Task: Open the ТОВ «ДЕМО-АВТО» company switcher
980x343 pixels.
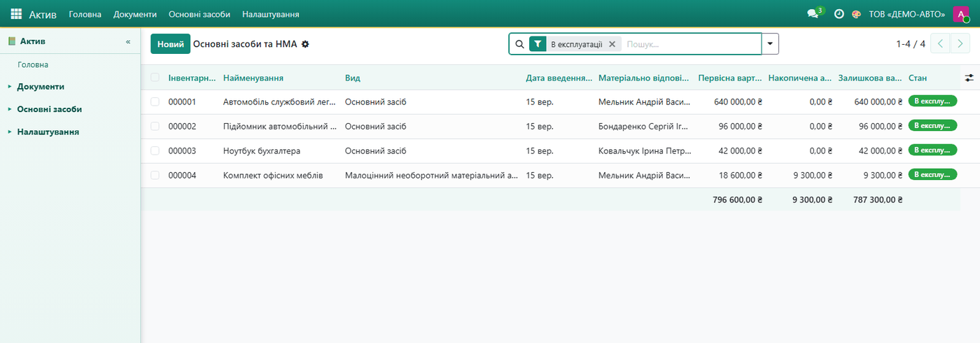Action: click(907, 14)
